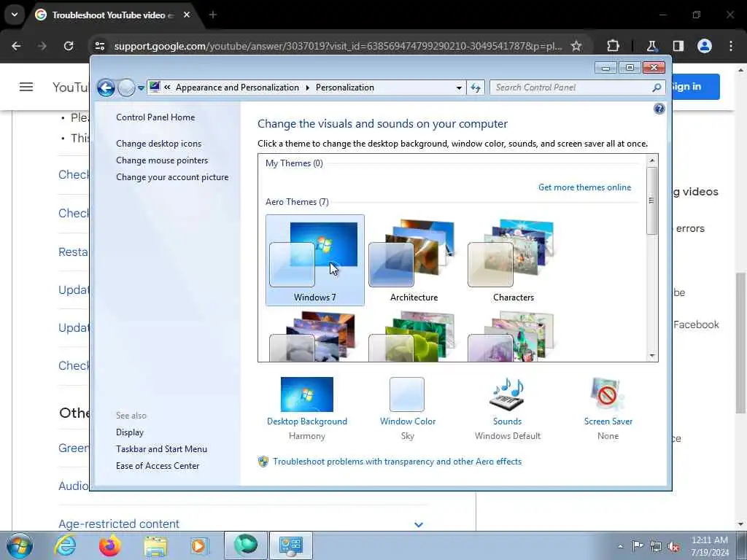Open the YouTube Help hamburger menu
The width and height of the screenshot is (747, 560).
pyautogui.click(x=26, y=87)
